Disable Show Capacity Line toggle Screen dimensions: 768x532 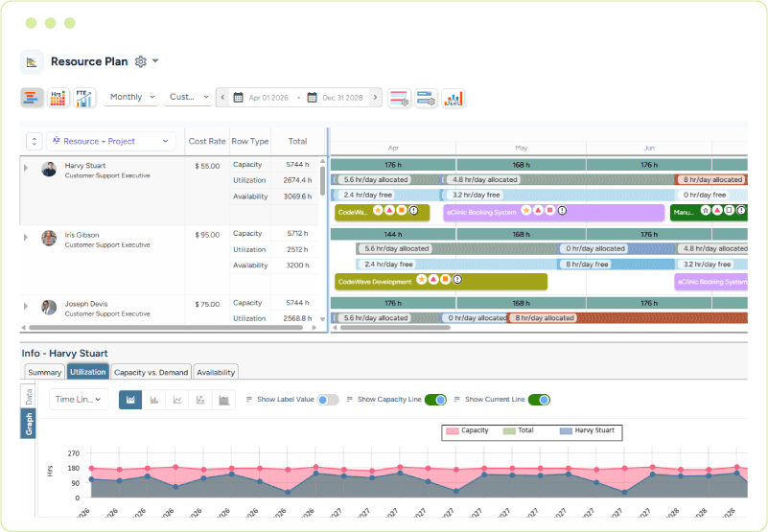[435, 400]
